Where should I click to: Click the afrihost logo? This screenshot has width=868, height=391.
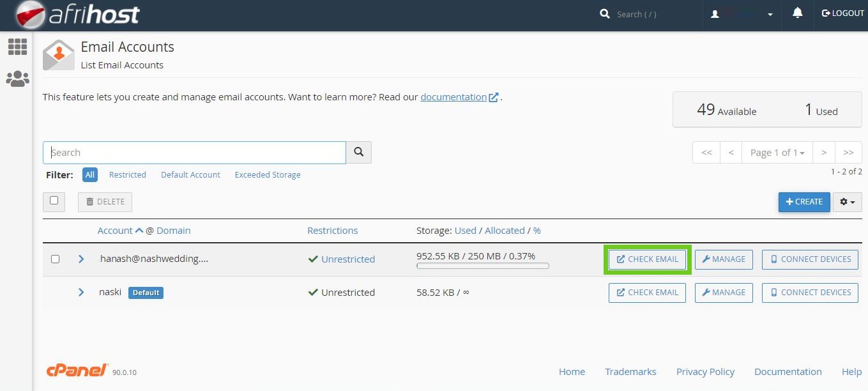pyautogui.click(x=77, y=15)
